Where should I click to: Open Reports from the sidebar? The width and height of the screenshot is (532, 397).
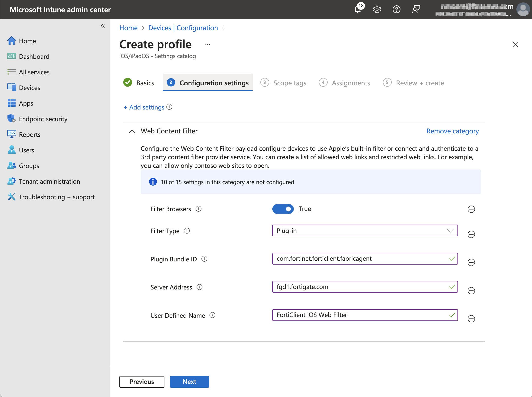point(29,134)
